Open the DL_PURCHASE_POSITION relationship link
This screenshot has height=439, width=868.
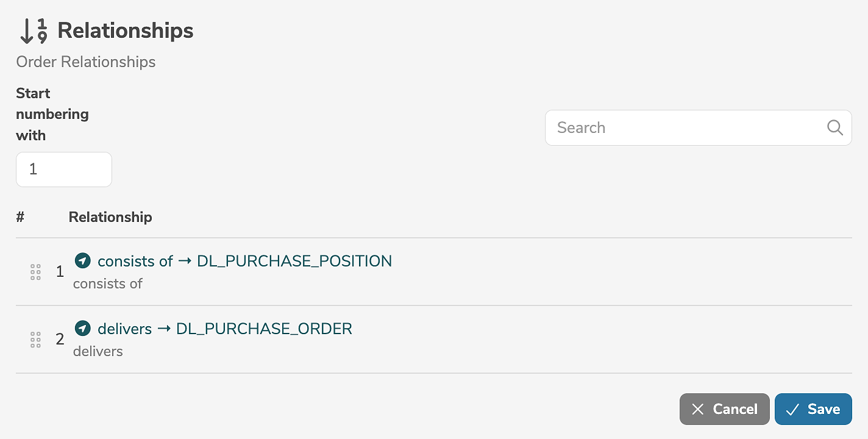coord(294,261)
